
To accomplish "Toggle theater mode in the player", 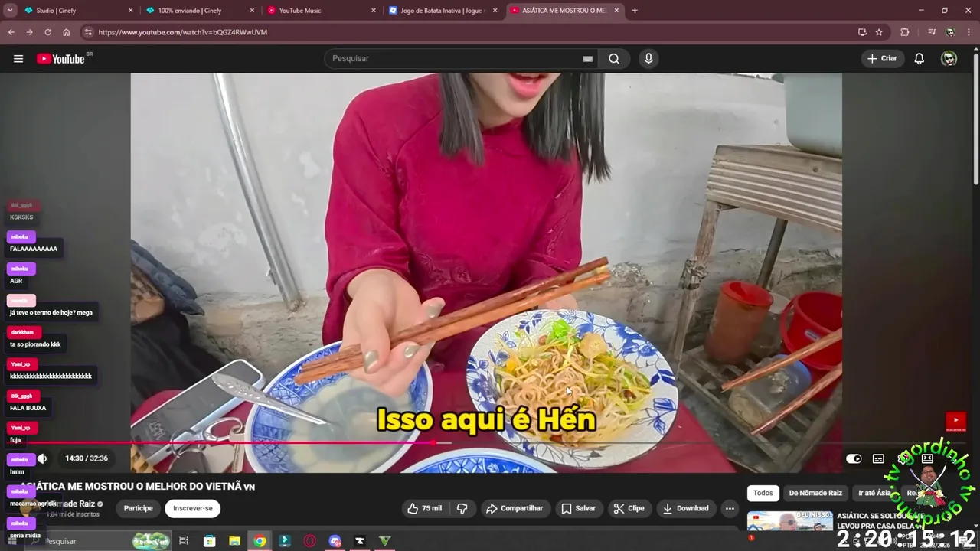I will coord(927,458).
